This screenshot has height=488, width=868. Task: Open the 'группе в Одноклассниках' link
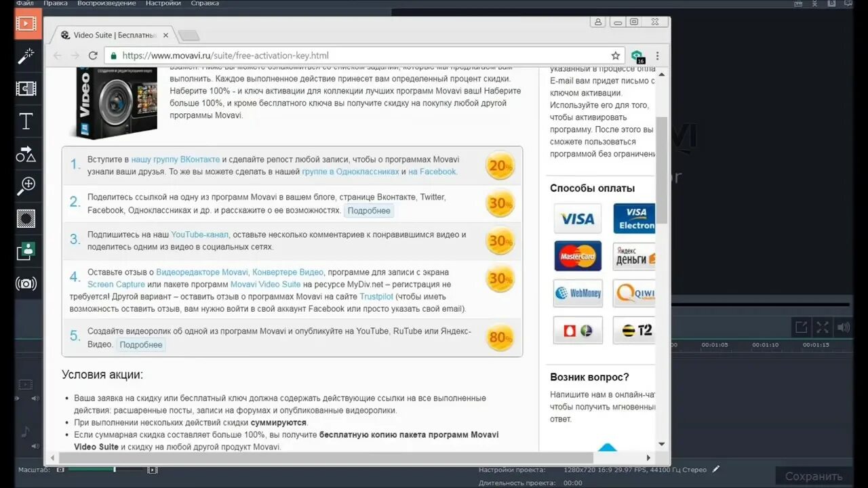click(x=351, y=172)
